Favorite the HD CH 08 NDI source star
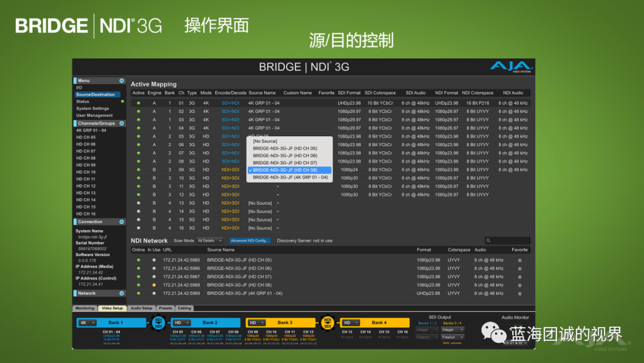 [519, 285]
